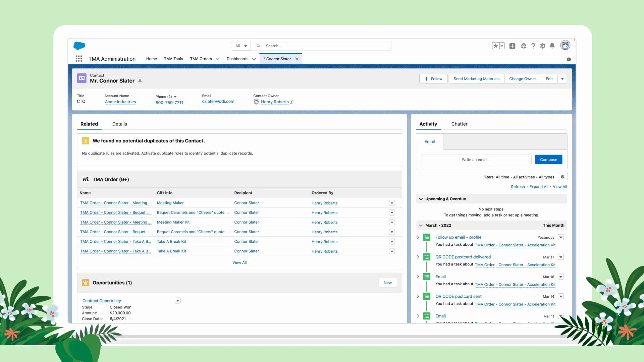Open the Setup gear icon
The width and height of the screenshot is (644, 362).
543,46
